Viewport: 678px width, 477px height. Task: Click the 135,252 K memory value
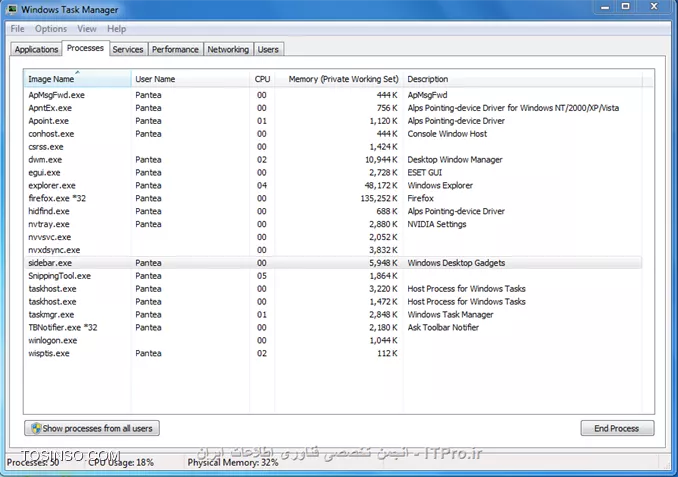[x=379, y=198]
